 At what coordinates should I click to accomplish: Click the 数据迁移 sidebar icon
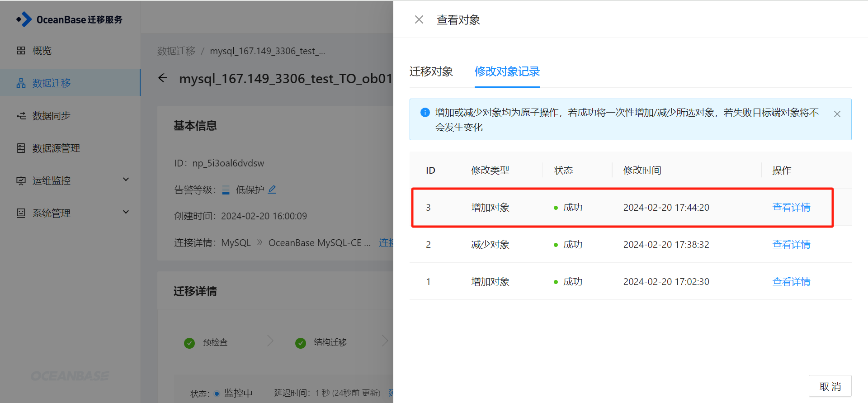click(x=21, y=83)
